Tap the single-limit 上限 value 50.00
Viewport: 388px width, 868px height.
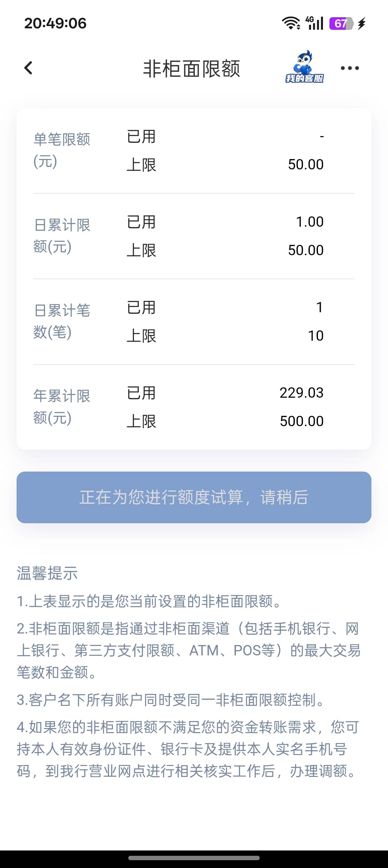(305, 164)
